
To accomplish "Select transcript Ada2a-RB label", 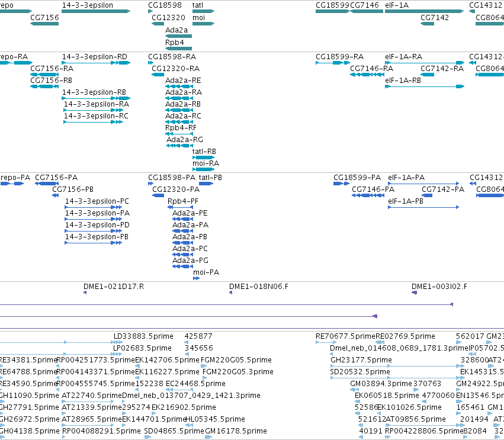I will click(183, 104).
